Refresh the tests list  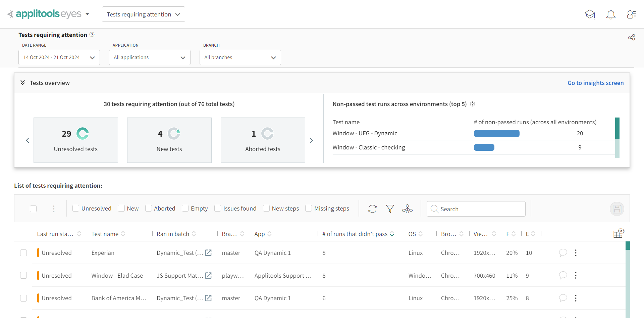click(372, 209)
